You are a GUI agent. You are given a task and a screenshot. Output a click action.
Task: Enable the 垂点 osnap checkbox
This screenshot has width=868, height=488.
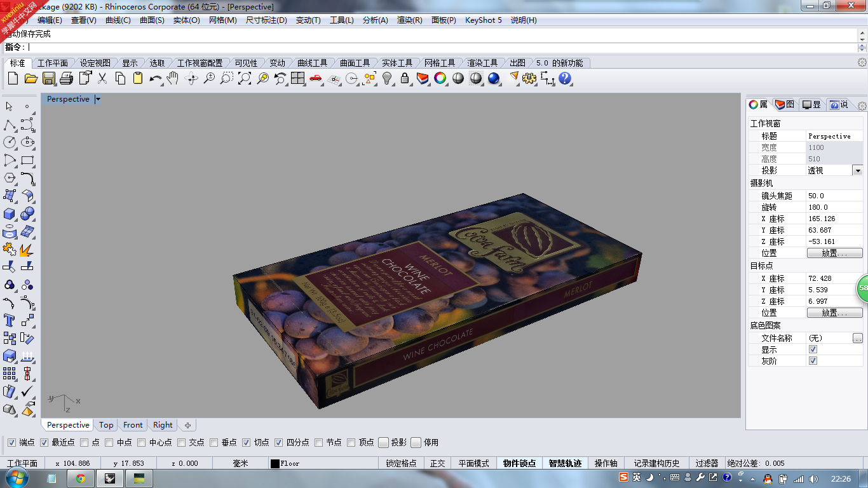[x=214, y=442]
